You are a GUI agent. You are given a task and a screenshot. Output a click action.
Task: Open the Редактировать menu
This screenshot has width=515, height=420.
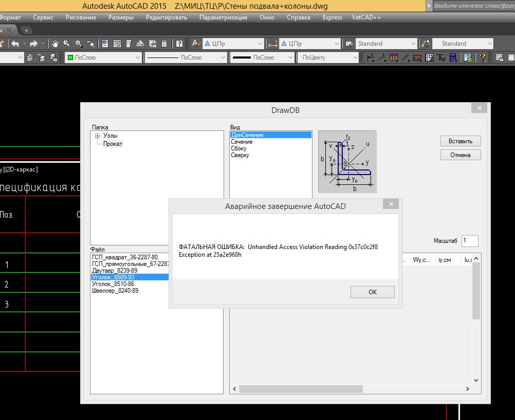point(167,17)
